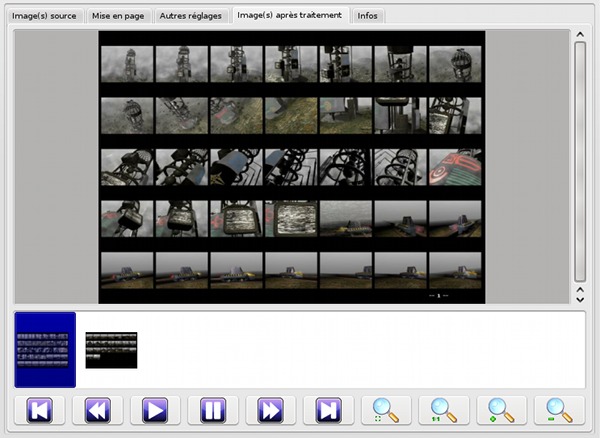Click the preview vertical scrollbar handle
Image resolution: width=600 pixels, height=438 pixels.
click(x=580, y=161)
